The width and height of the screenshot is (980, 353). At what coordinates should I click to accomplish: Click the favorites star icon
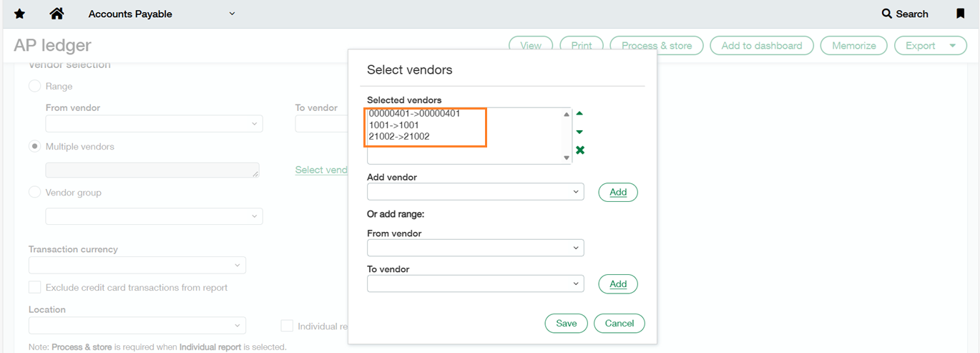tap(19, 14)
